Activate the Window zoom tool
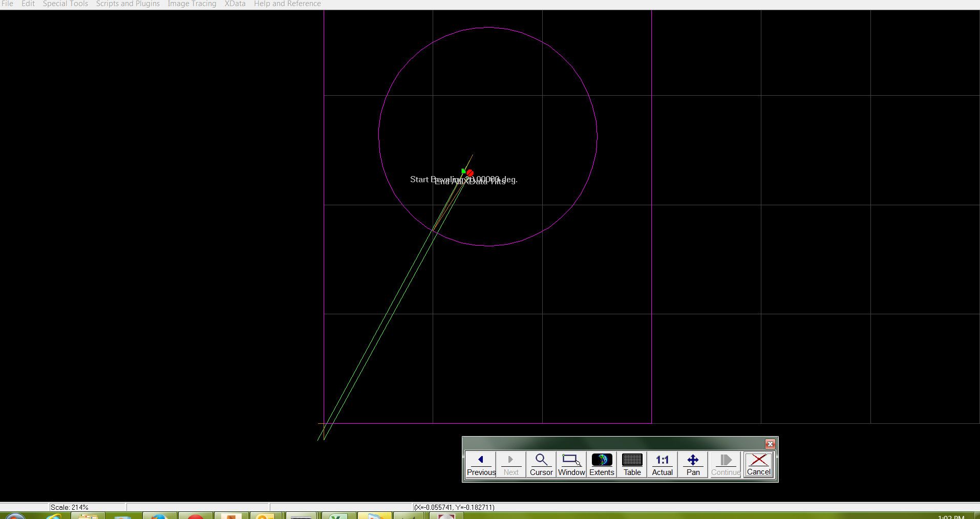This screenshot has width=980, height=519. click(x=570, y=464)
